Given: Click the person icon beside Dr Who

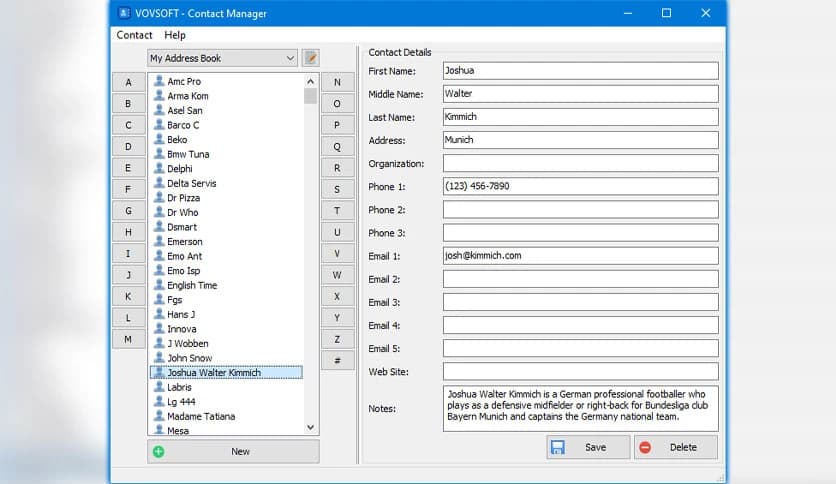Looking at the screenshot, I should point(159,212).
